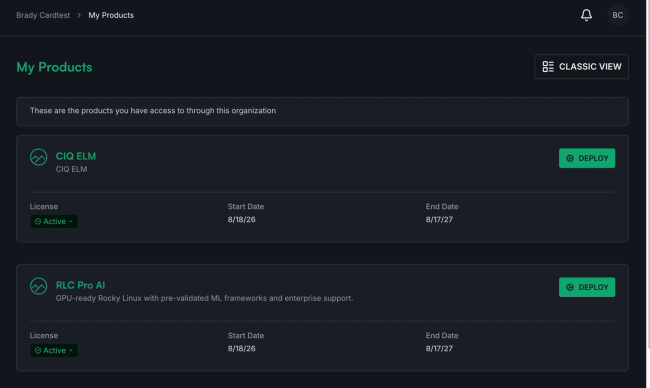Click the License label in RLC Pro AI card
This screenshot has width=650, height=388.
(44, 335)
